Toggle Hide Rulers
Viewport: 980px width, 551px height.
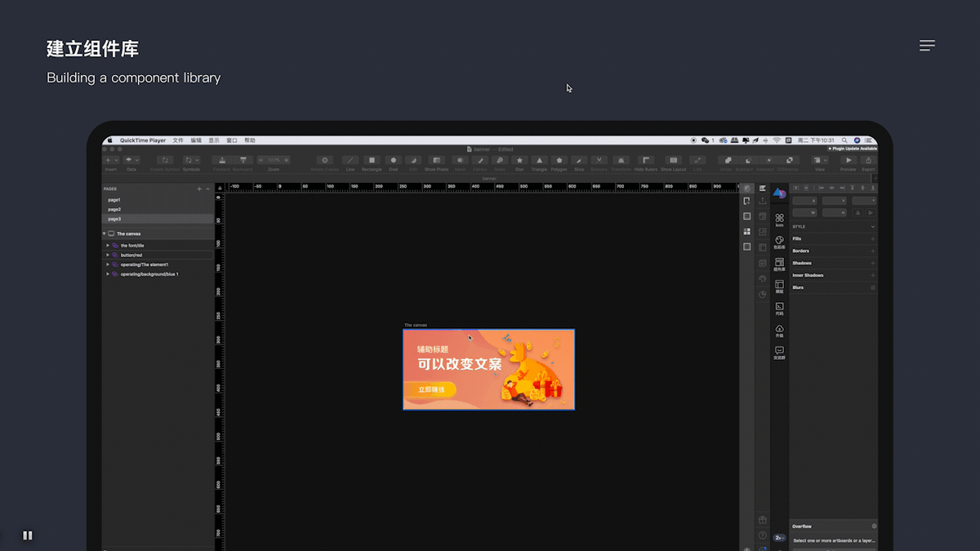(x=646, y=160)
